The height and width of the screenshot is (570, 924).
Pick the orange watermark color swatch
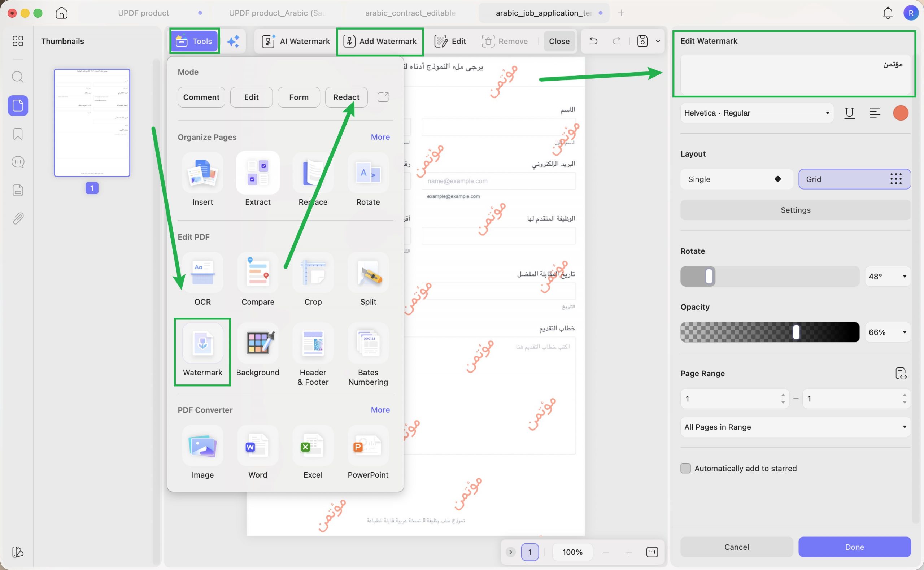pyautogui.click(x=900, y=113)
